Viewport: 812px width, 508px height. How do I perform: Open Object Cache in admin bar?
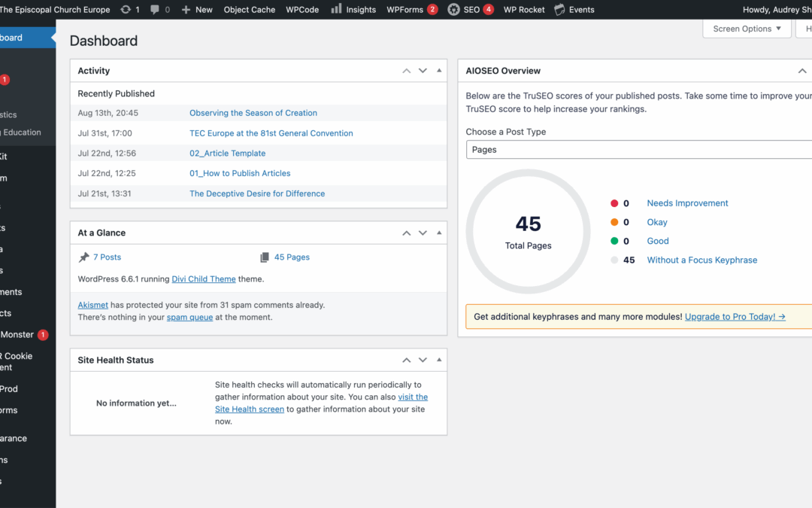click(x=249, y=9)
